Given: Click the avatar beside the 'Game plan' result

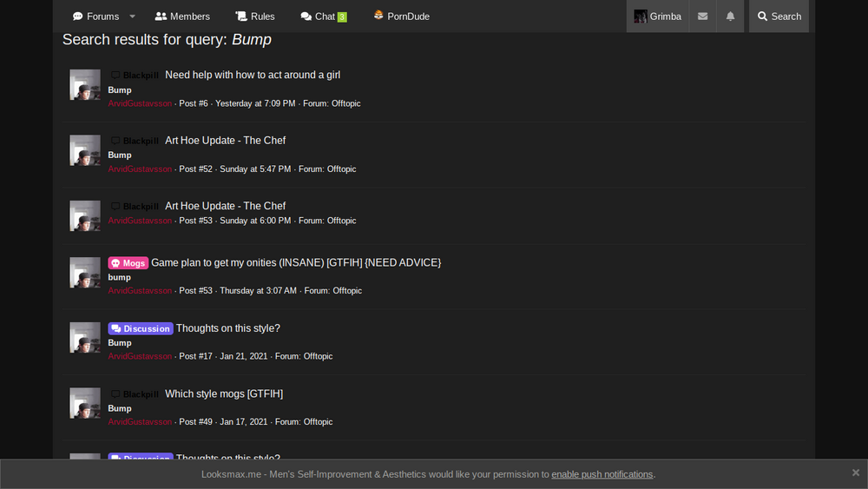Looking at the screenshot, I should tap(85, 273).
